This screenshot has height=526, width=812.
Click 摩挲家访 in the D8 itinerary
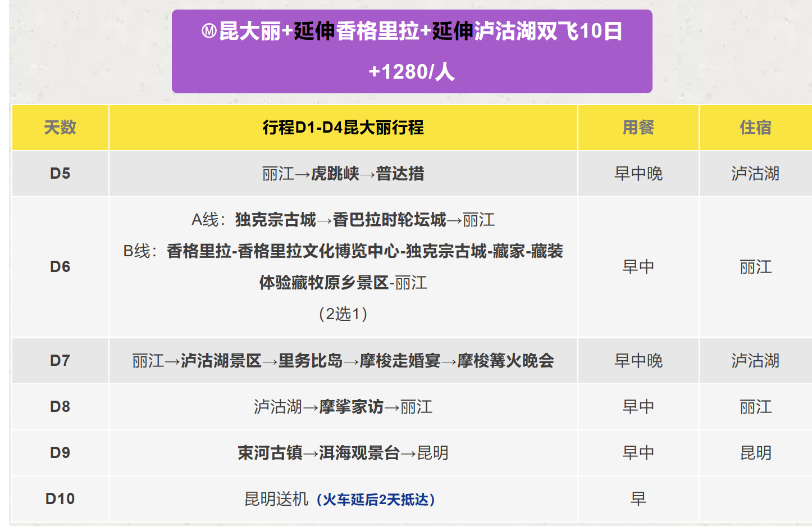click(351, 407)
